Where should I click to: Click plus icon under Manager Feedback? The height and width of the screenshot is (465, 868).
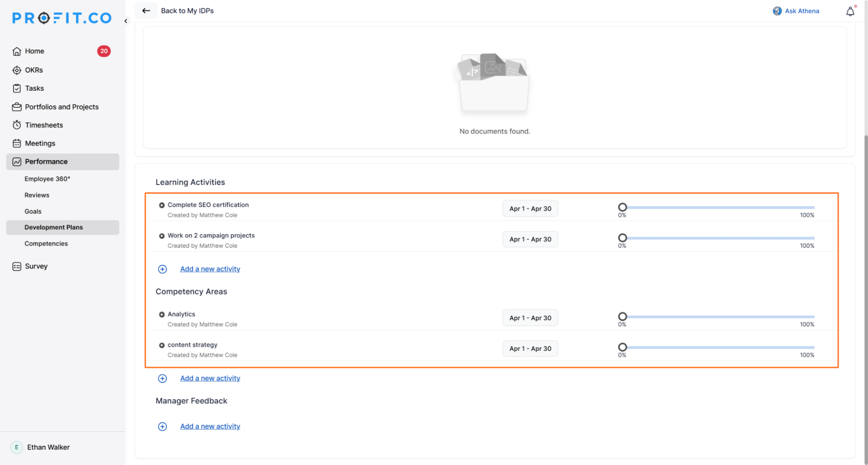point(162,426)
